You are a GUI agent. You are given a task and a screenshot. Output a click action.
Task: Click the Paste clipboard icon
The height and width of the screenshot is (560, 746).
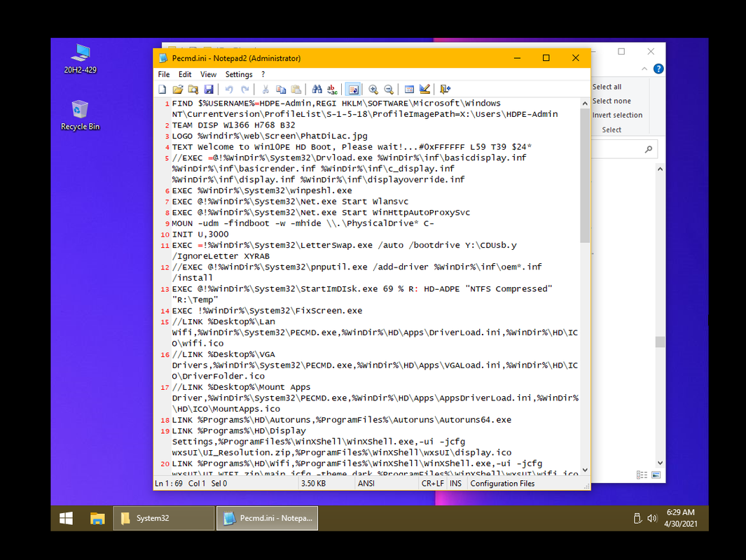pyautogui.click(x=296, y=90)
